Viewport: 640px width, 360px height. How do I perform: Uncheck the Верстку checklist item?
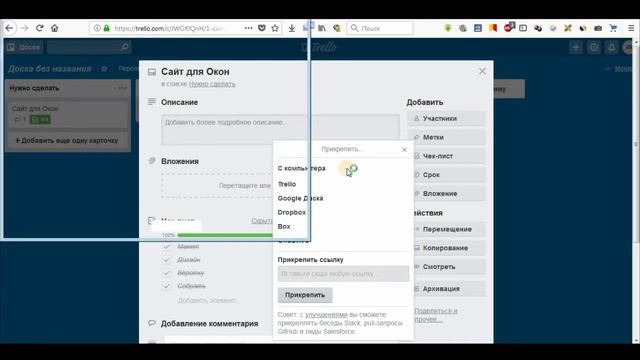pos(166,273)
